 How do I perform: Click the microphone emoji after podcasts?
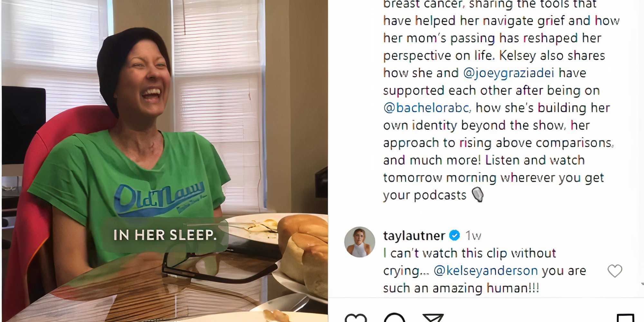pyautogui.click(x=478, y=195)
